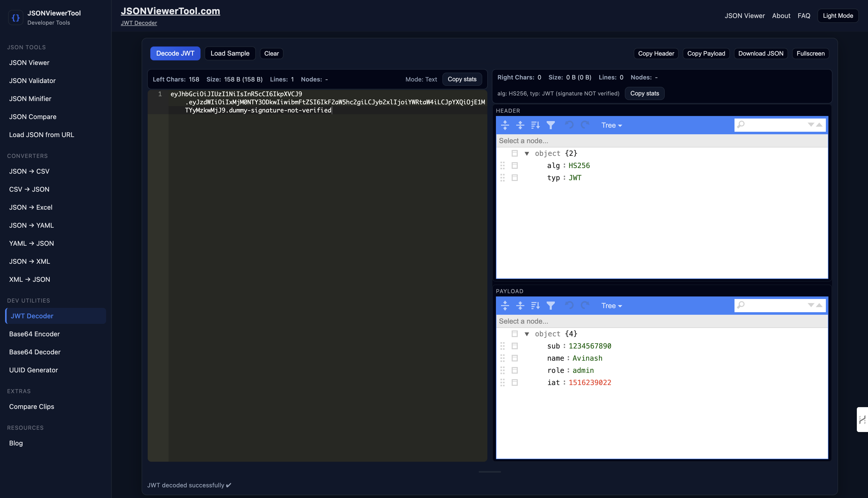This screenshot has width=868, height=498.
Task: Expand all nodes in the HEADER tree toolbar
Action: coord(505,125)
